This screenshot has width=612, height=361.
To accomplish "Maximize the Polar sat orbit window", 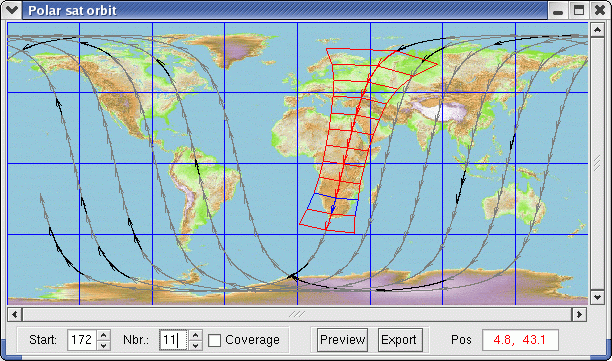I will (x=579, y=10).
